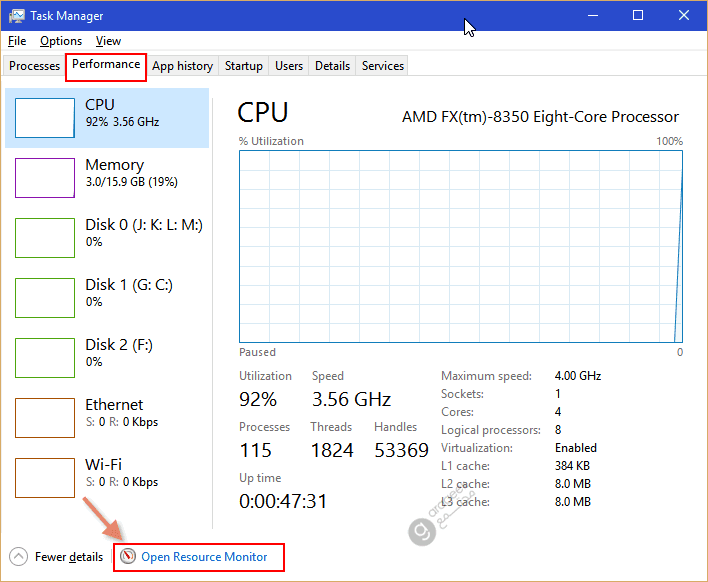This screenshot has width=708, height=582.
Task: Select Disk 1 (G: C:) entry
Action: tap(107, 298)
